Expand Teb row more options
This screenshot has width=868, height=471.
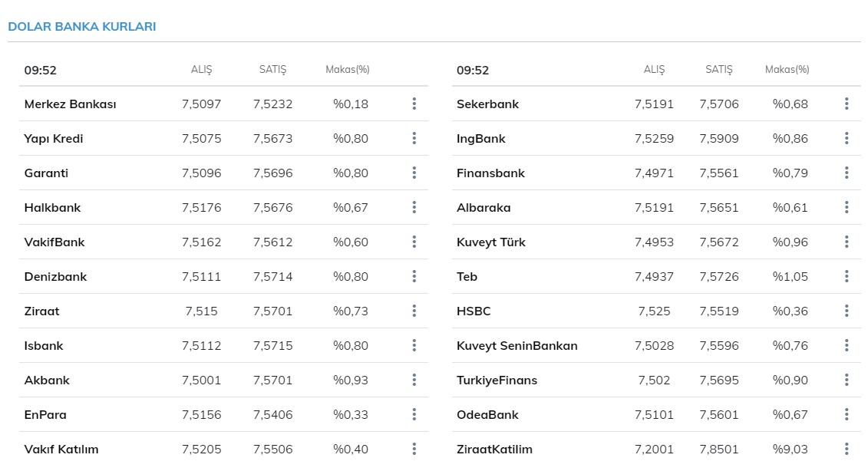coord(847,276)
